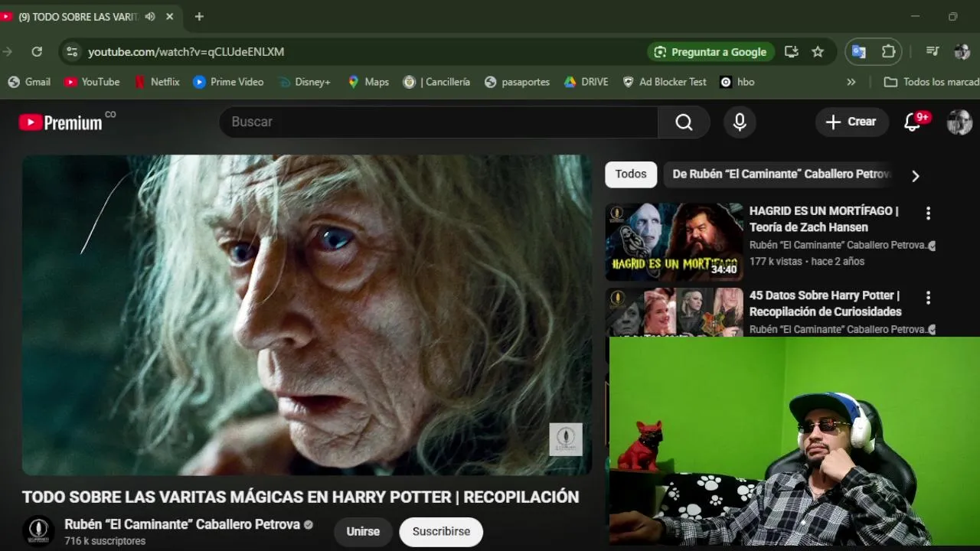Click the 716 k suscriptores text
The height and width of the screenshot is (551, 980).
[105, 541]
